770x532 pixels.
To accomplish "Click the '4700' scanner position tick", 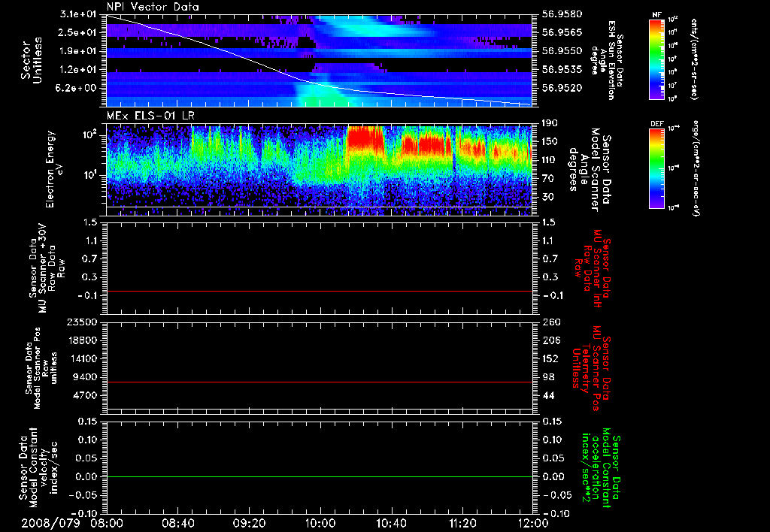I will coord(84,395).
